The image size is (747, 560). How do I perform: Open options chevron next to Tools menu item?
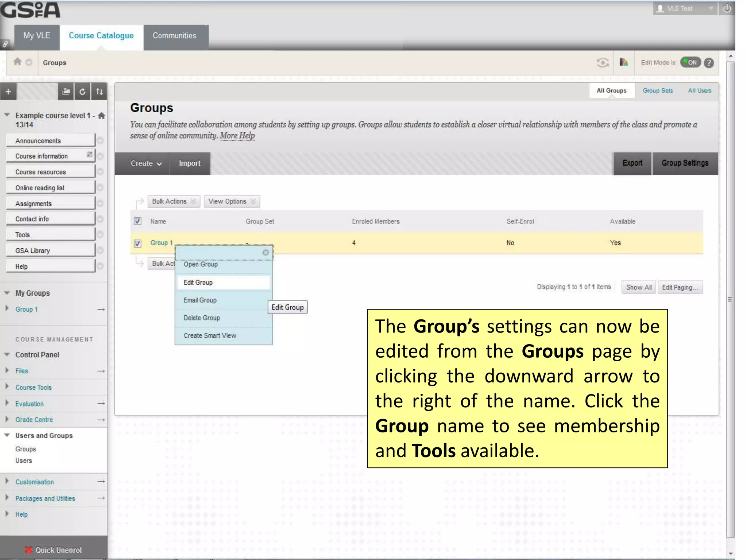[x=100, y=234]
